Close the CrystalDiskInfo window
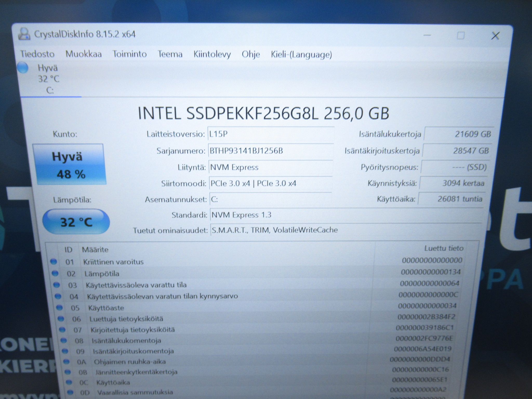532x399 pixels. click(495, 36)
